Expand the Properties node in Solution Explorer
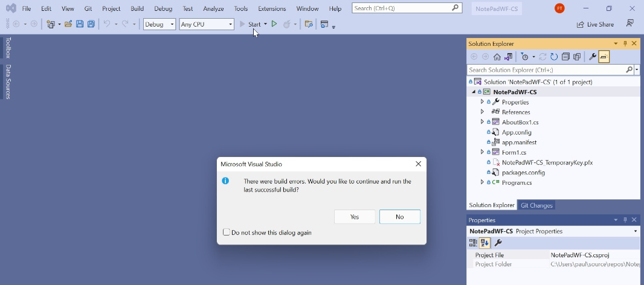 482,101
